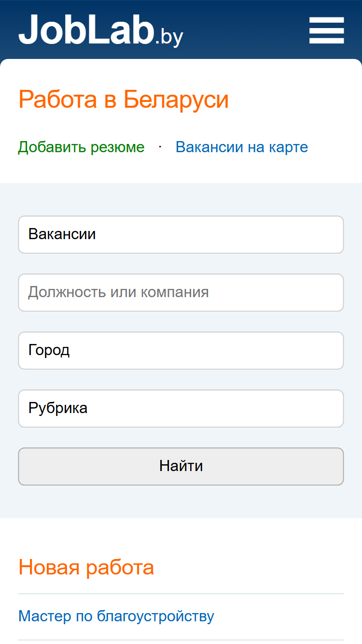
Task: Open the Мастер по благоустройству vacancy
Action: pyautogui.click(x=116, y=616)
